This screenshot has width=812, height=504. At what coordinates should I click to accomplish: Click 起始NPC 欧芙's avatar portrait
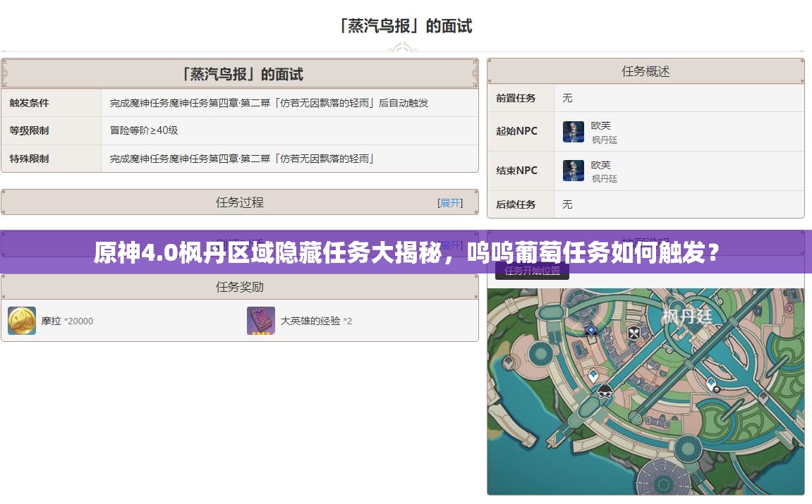point(574,132)
